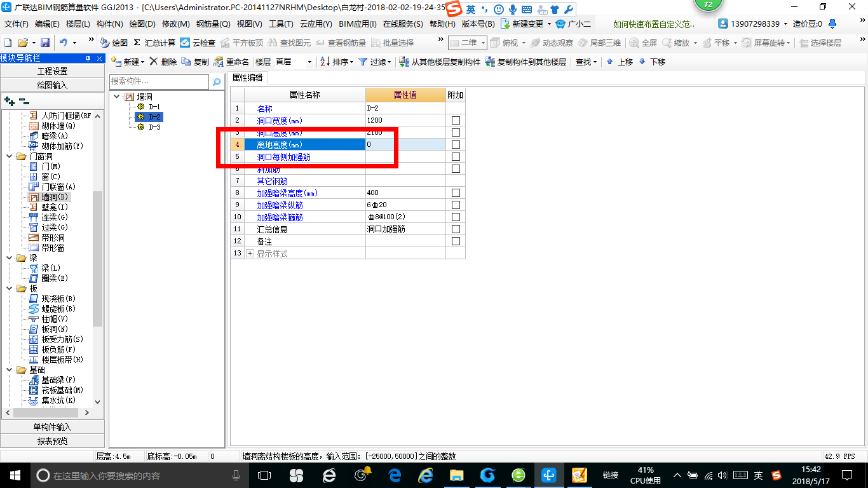
Task: Open the 报表预览 panel
Action: pyautogui.click(x=52, y=441)
